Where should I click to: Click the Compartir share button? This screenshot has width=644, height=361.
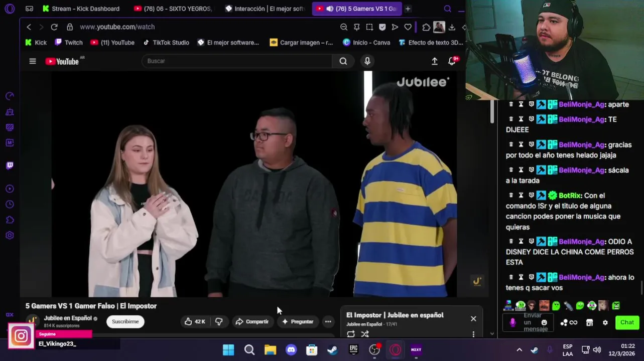(x=252, y=321)
